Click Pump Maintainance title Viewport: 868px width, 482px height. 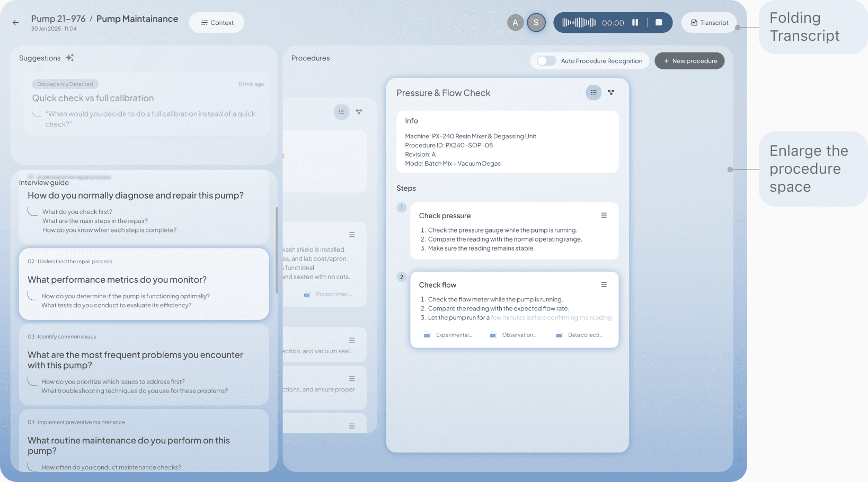point(137,19)
